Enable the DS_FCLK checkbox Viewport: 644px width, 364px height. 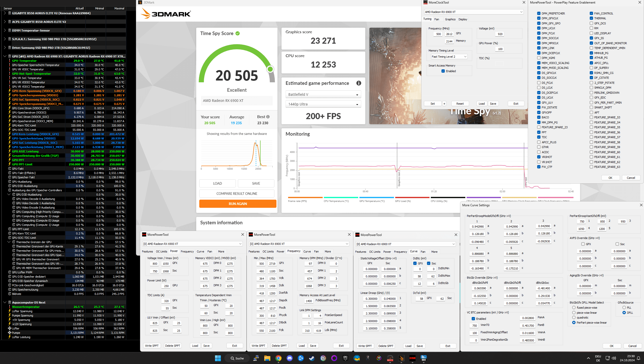click(539, 83)
